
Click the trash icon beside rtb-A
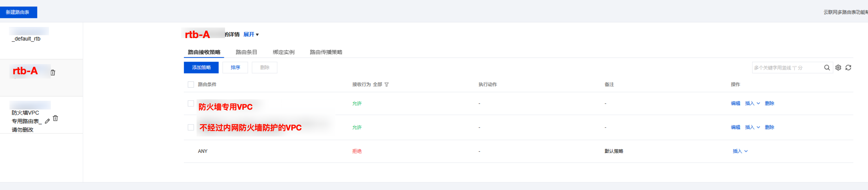coord(53,72)
